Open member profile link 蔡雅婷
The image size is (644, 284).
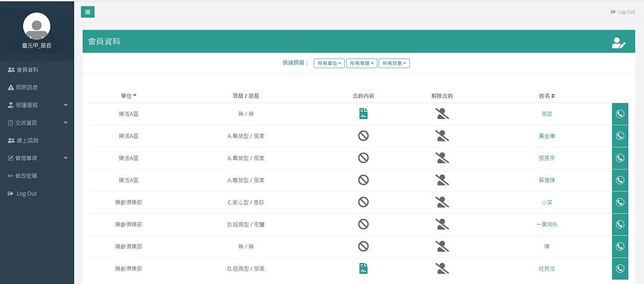pyautogui.click(x=547, y=180)
